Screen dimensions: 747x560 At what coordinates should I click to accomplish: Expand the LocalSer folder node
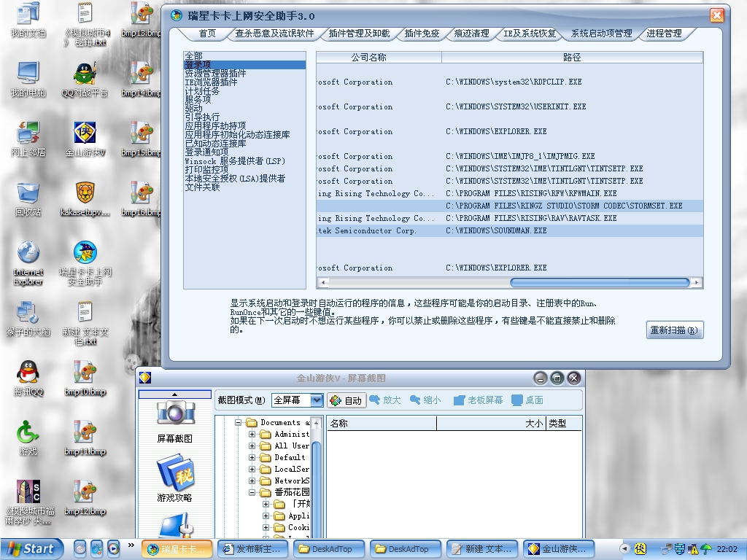252,469
